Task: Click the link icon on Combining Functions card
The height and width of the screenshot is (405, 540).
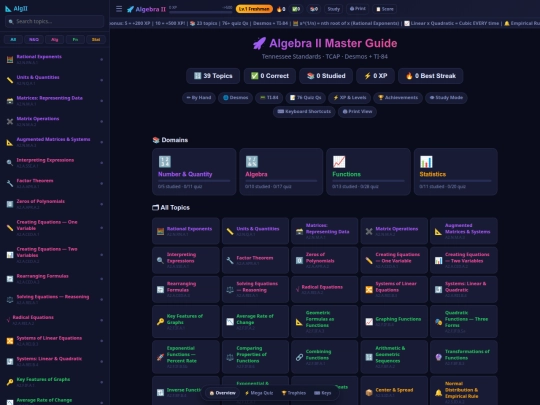Action: click(x=299, y=357)
